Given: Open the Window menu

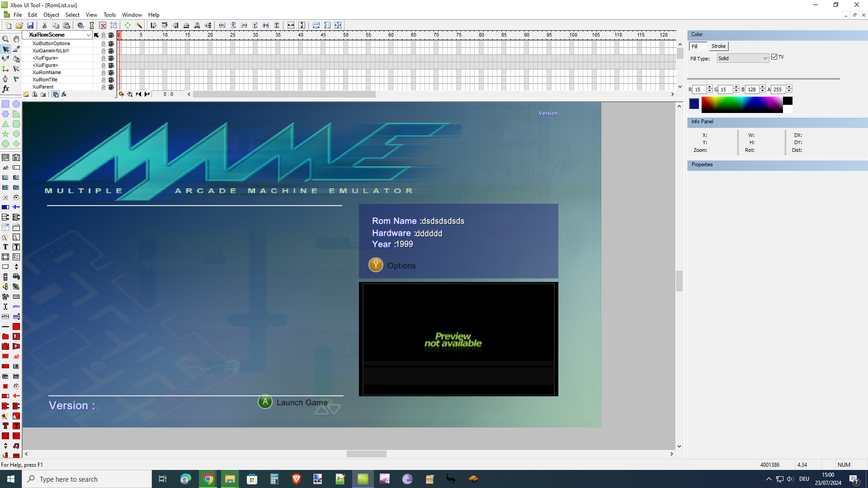Looking at the screenshot, I should point(132,15).
